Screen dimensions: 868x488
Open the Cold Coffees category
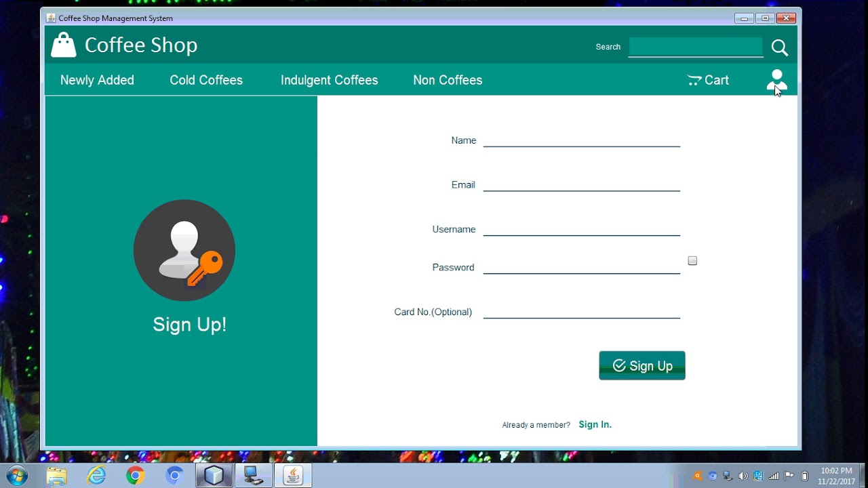206,80
